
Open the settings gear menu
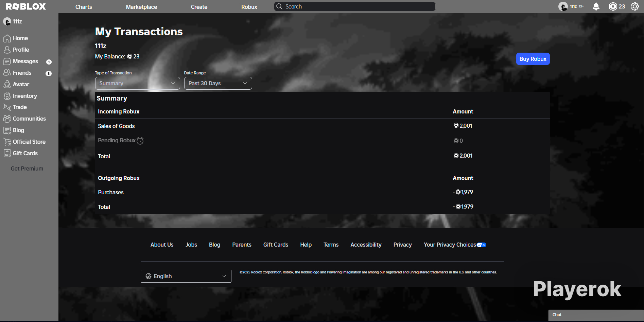coord(635,6)
